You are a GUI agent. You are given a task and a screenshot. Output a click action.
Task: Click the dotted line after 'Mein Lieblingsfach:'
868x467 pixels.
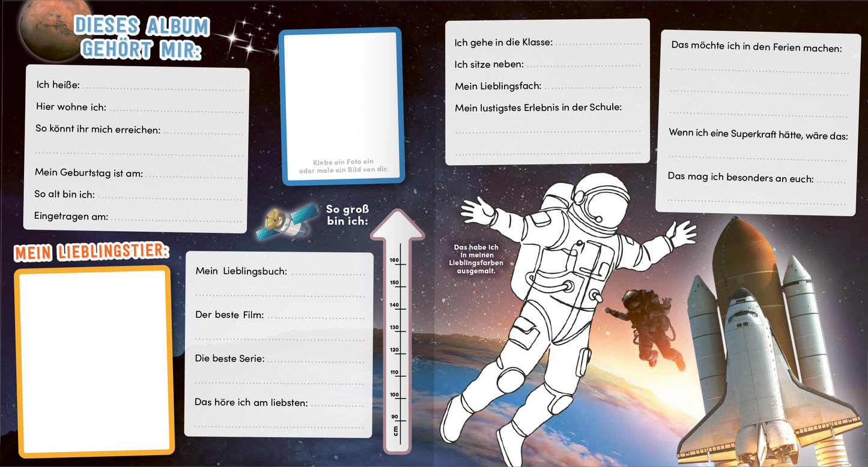pos(592,89)
